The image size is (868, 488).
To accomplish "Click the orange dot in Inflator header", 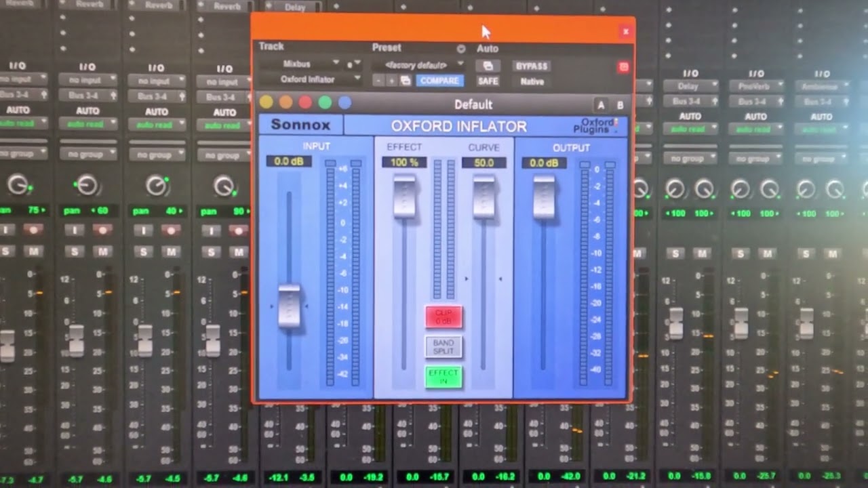I will point(286,102).
